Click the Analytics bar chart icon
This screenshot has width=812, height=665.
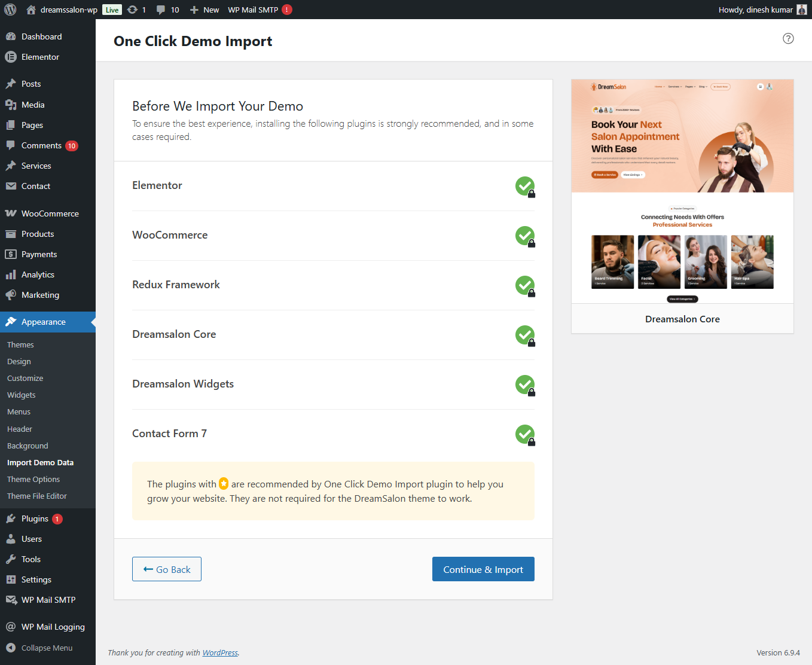(11, 274)
